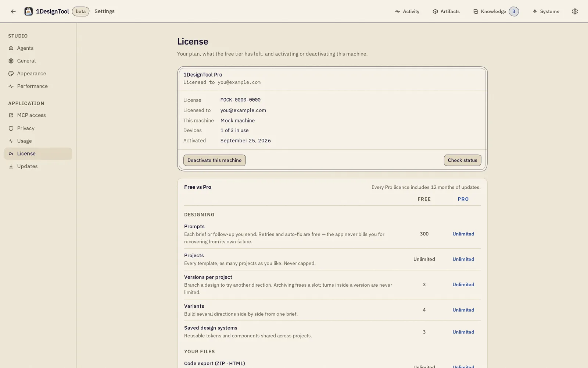588x368 pixels.
Task: Click the Code export (ZIP · HTML) row title
Action: click(x=215, y=364)
